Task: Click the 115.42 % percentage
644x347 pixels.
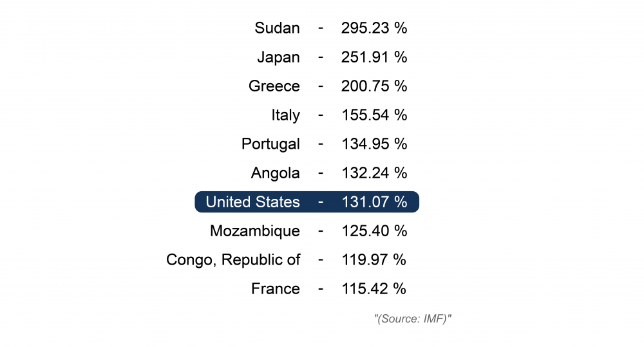Action: click(x=374, y=289)
